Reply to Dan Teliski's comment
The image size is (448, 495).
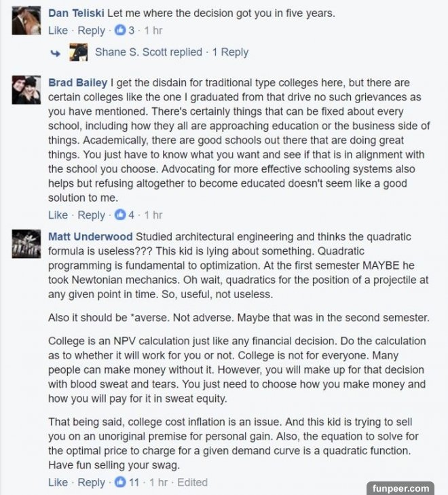click(x=92, y=31)
